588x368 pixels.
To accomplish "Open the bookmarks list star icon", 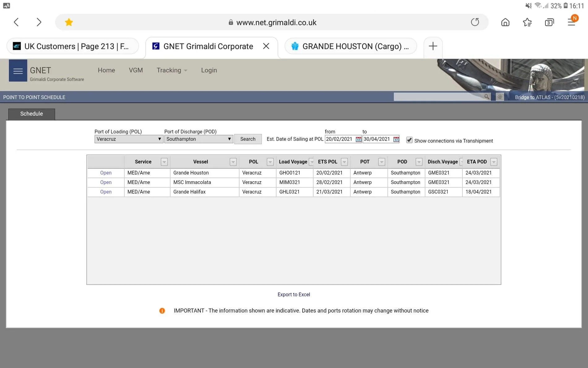I will (527, 22).
